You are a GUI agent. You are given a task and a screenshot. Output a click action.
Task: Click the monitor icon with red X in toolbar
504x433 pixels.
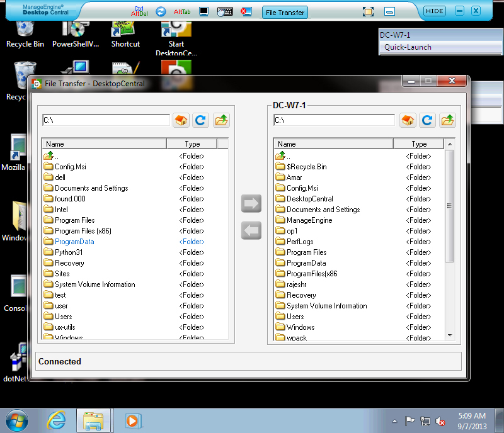tap(246, 12)
